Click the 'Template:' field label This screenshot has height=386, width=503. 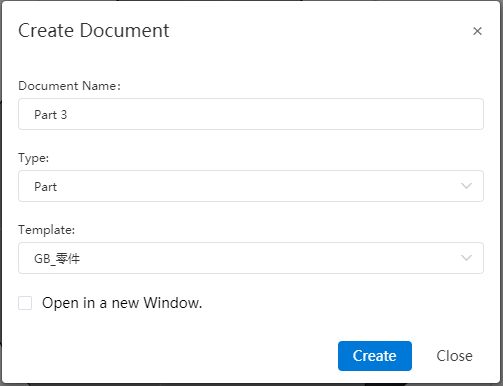coord(47,230)
